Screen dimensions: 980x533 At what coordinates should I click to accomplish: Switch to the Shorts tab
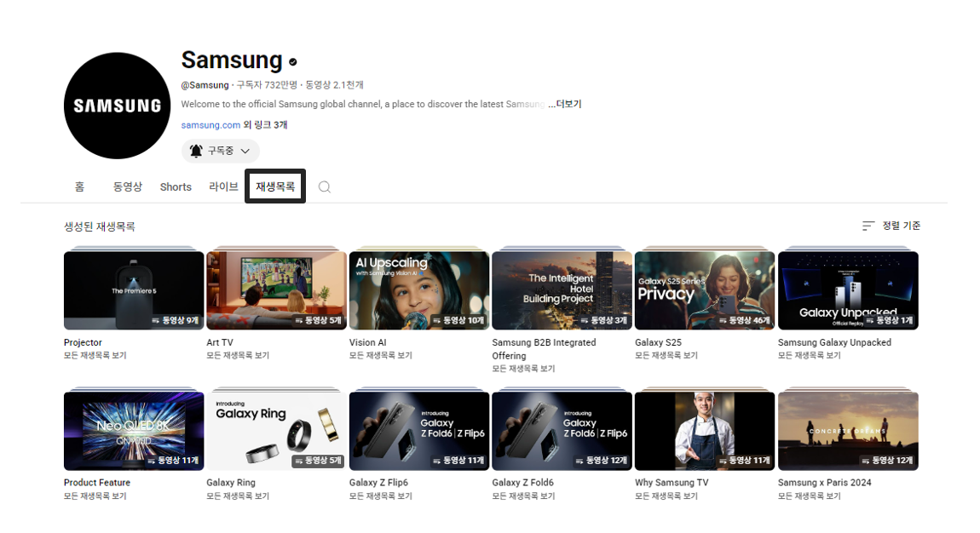(176, 186)
